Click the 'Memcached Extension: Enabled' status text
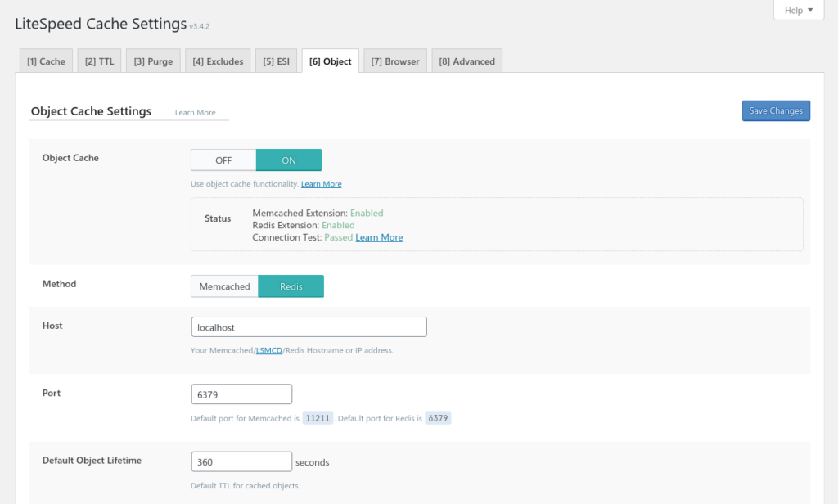Viewport: 838px width, 504px height. [x=318, y=213]
